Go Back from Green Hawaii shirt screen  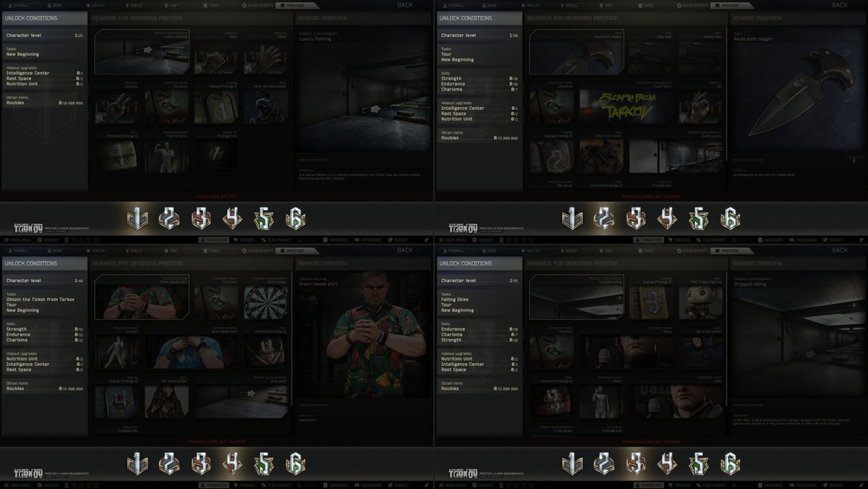[404, 250]
